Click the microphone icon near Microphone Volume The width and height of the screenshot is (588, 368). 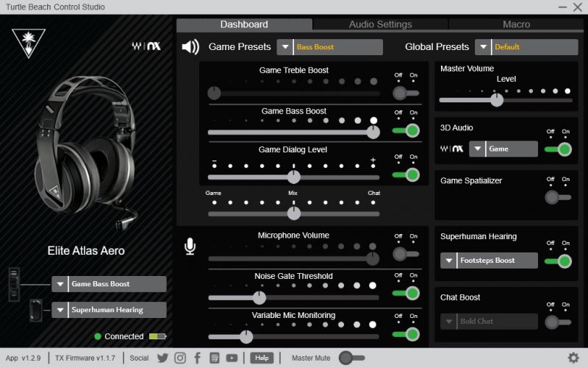point(190,247)
